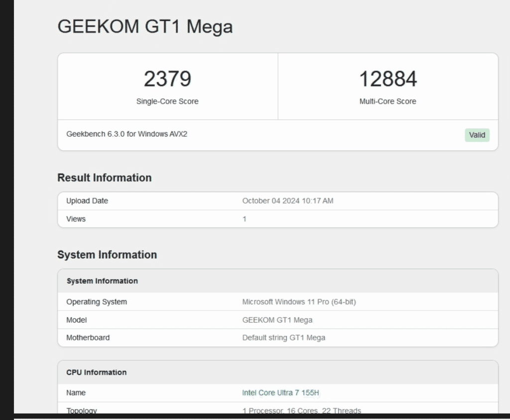Click the Views row showing 1
The height and width of the screenshot is (420, 510).
point(199,219)
